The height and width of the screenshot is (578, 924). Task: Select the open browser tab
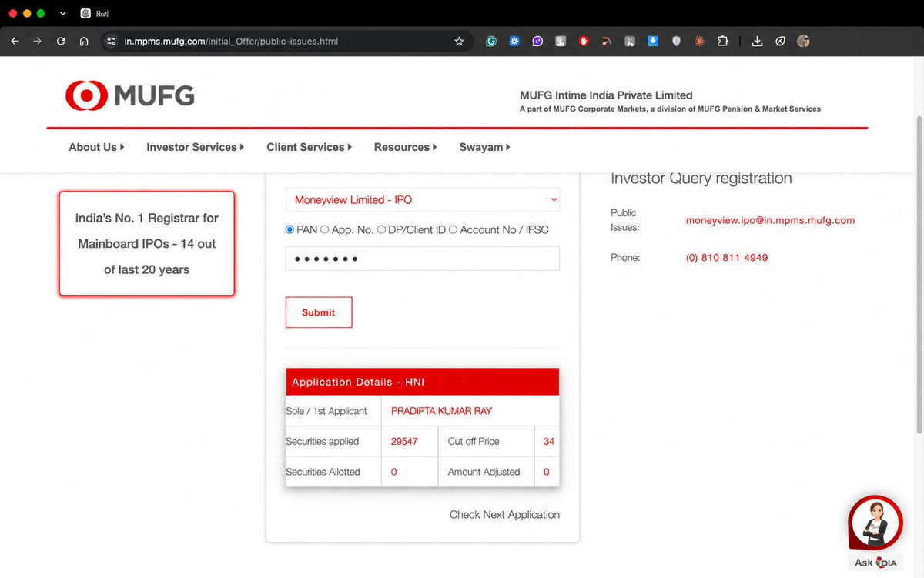click(96, 14)
